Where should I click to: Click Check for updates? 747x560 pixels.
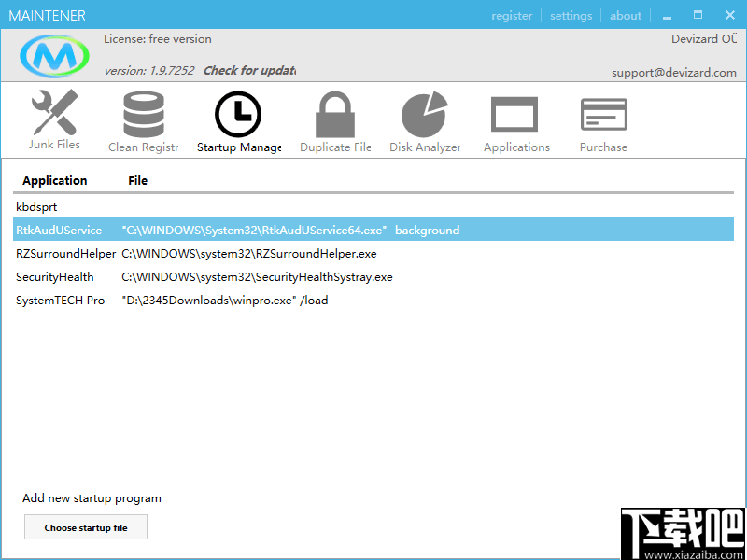tap(249, 71)
